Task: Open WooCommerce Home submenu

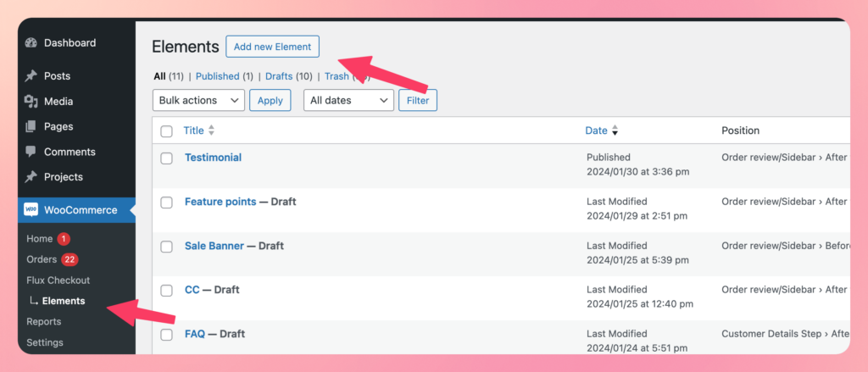Action: click(39, 239)
